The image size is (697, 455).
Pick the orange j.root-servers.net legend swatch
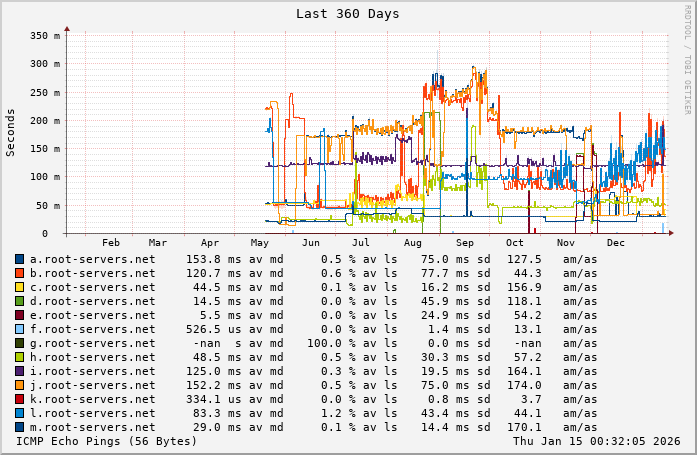[20, 385]
